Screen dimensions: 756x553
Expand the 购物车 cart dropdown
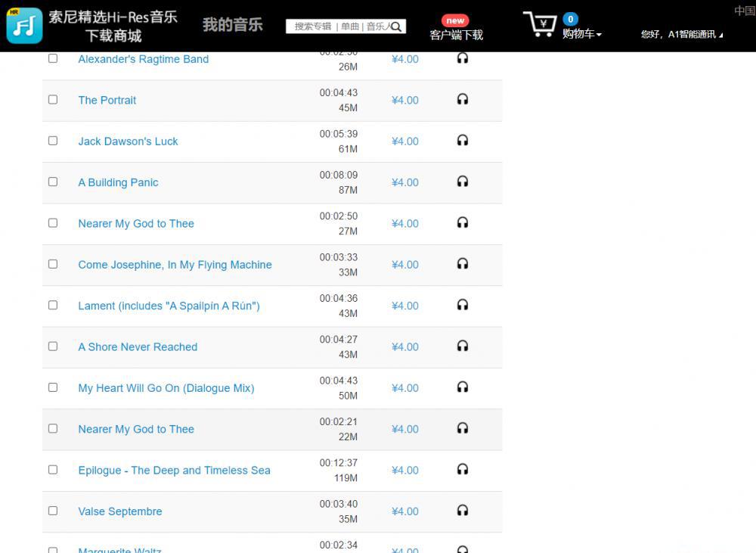[x=582, y=34]
